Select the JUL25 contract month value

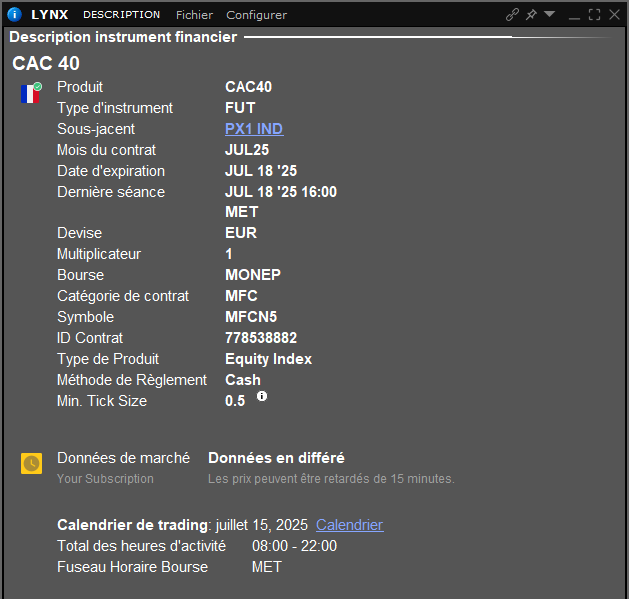point(247,150)
